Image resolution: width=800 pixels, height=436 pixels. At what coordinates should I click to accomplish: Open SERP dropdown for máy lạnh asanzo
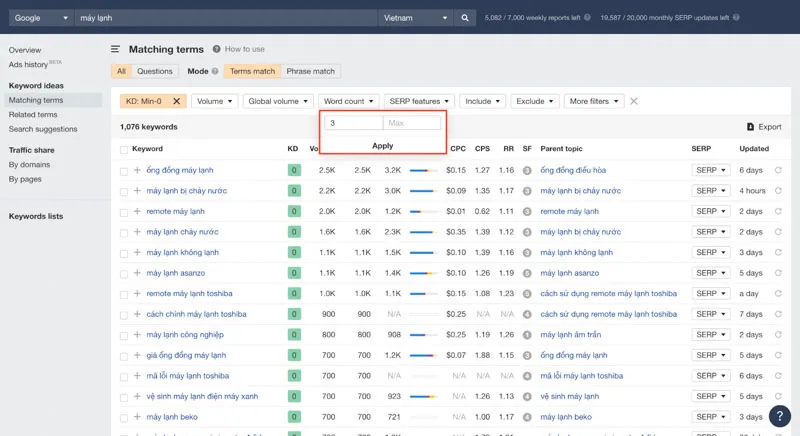710,273
